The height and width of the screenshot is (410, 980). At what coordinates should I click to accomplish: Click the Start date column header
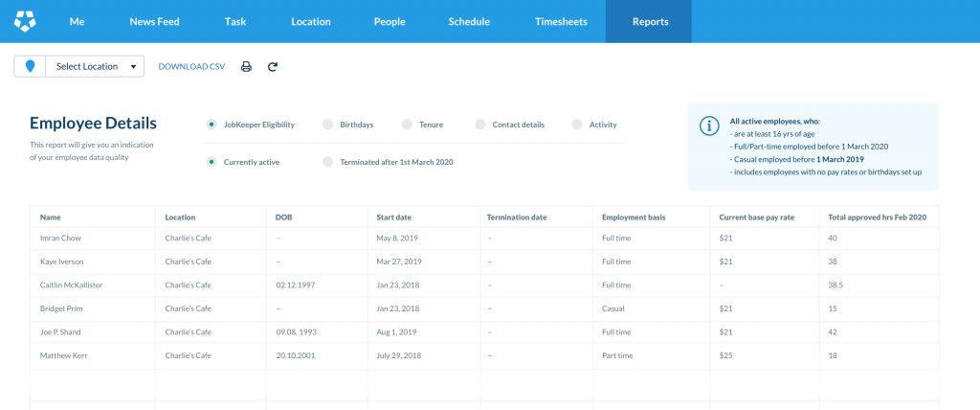(394, 217)
